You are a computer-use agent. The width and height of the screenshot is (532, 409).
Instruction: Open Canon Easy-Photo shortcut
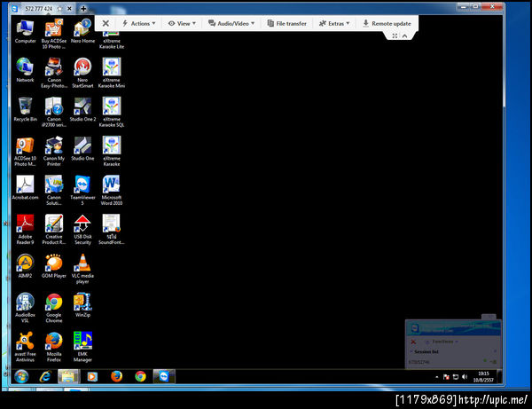(x=53, y=73)
